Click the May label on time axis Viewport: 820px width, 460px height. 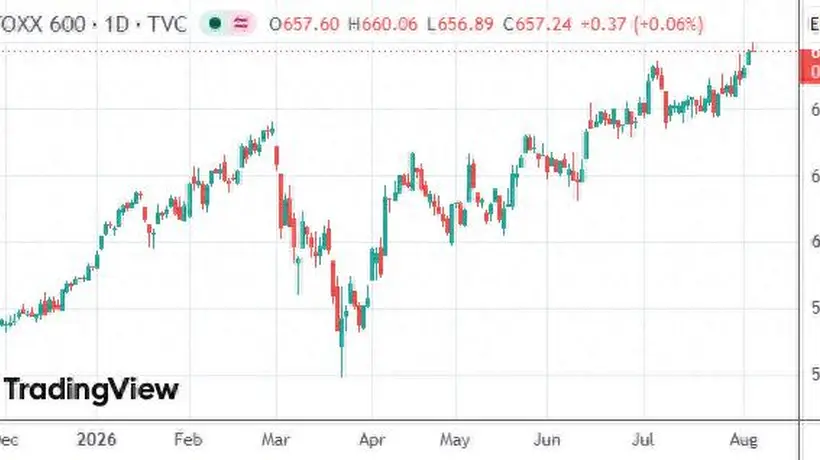(x=454, y=440)
